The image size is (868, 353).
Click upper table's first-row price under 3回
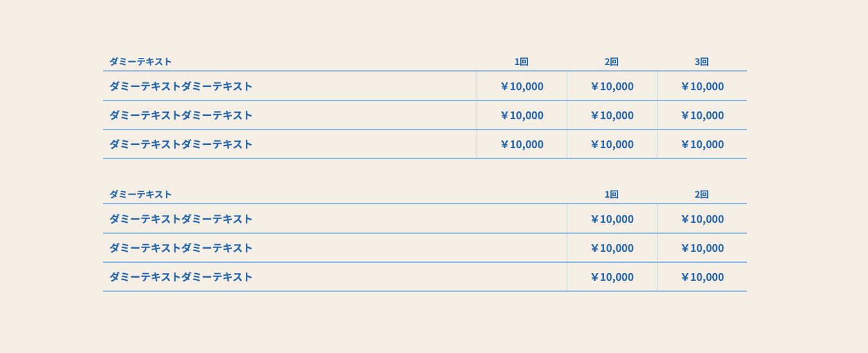coord(702,86)
